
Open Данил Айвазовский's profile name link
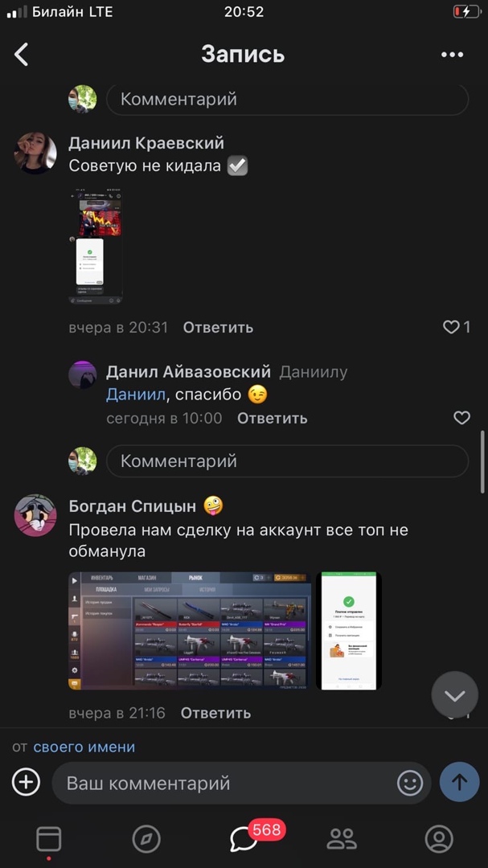[188, 372]
